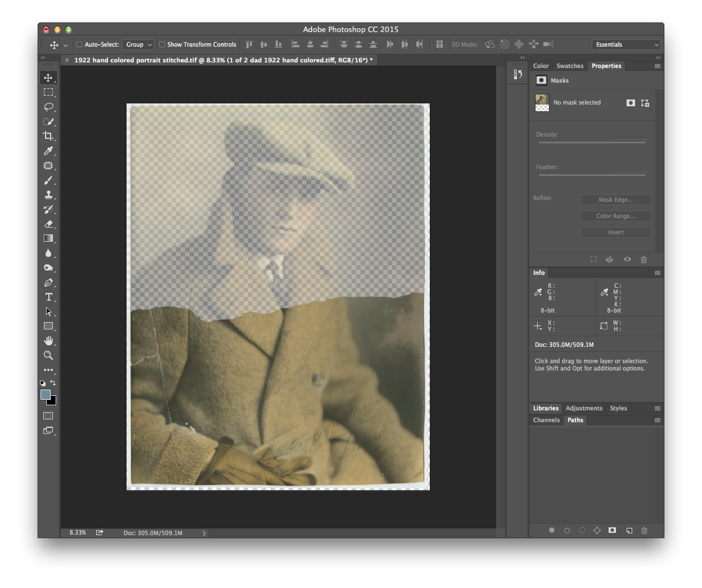Pick the Eyedropper tool

48,151
